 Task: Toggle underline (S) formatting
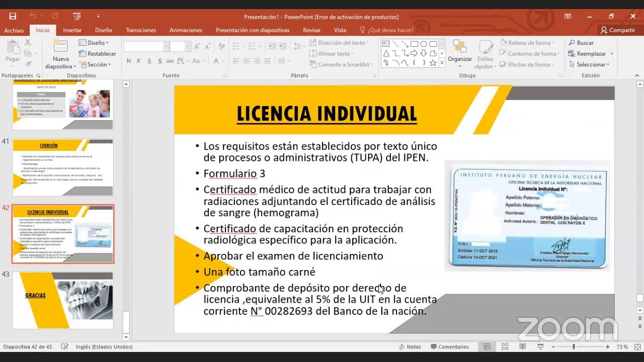pos(149,61)
